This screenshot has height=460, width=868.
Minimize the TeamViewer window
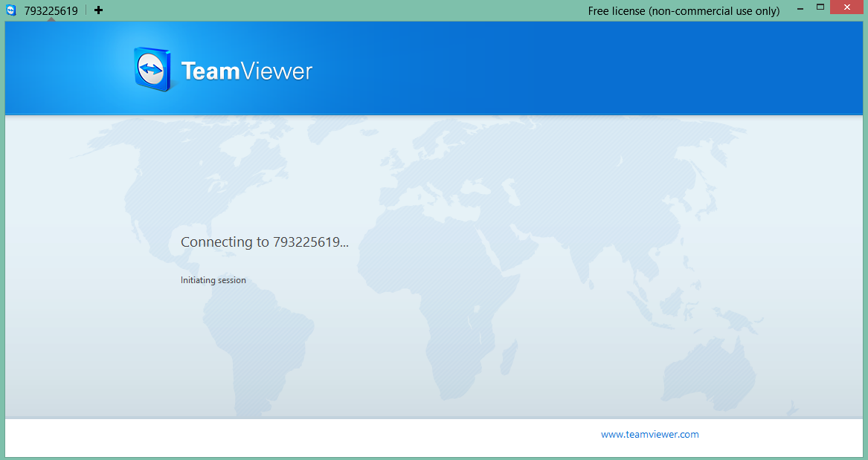click(800, 9)
